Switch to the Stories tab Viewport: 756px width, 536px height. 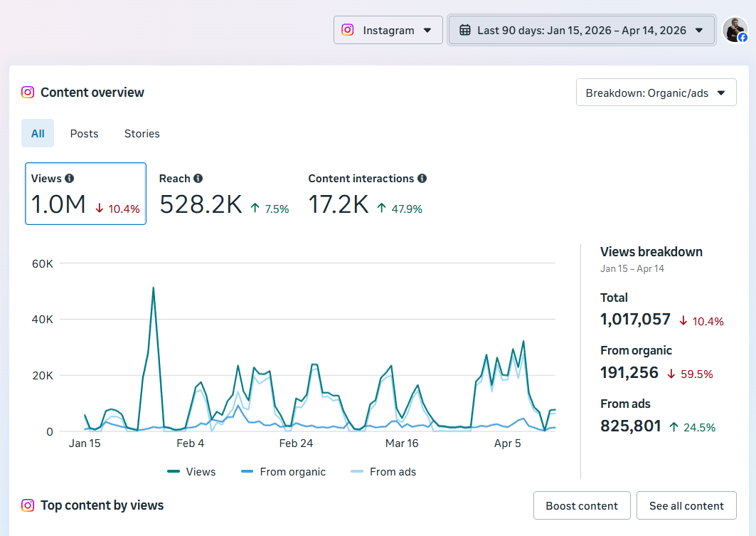[142, 133]
